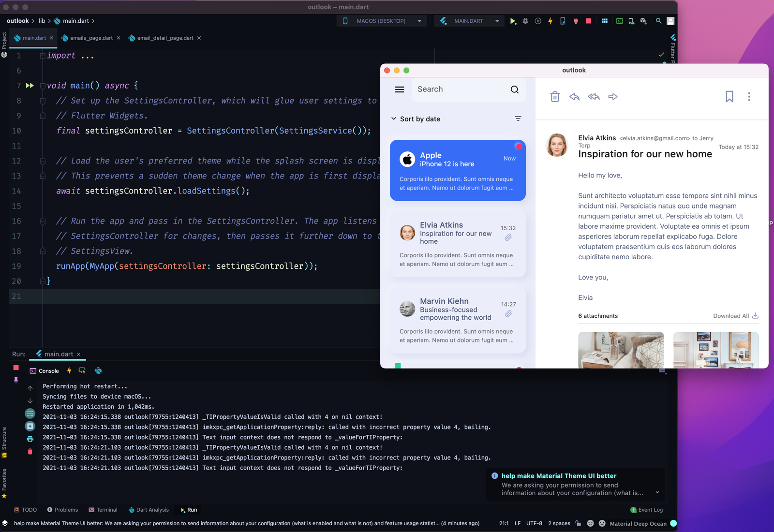Click the Reply All arrow icon

tap(594, 97)
